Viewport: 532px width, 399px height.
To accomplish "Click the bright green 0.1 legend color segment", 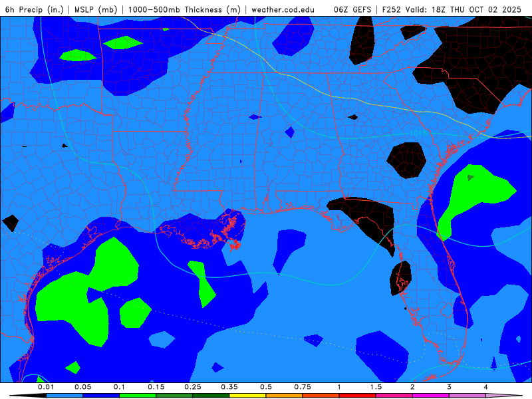I will click(138, 396).
